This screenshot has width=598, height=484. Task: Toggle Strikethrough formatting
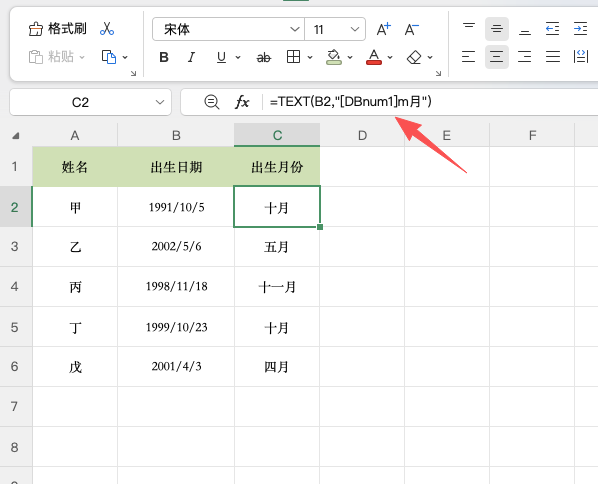264,58
